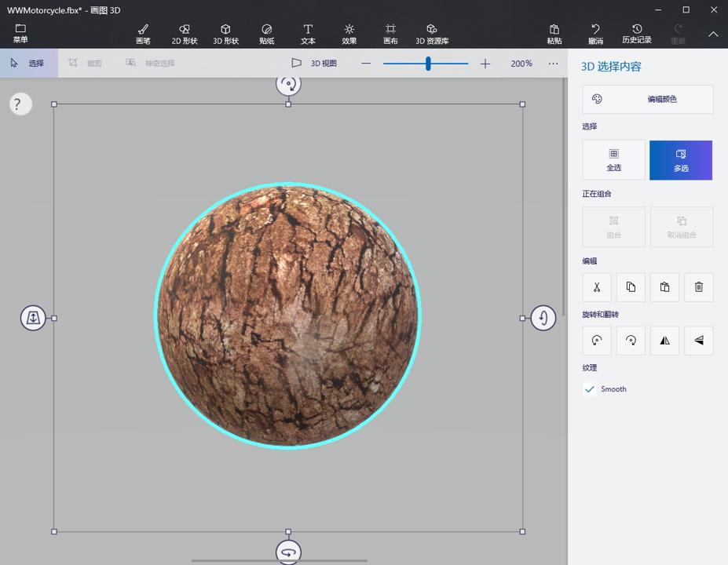728x565 pixels.
Task: Click the trash delete icon in 编辑 section
Action: [x=698, y=286]
